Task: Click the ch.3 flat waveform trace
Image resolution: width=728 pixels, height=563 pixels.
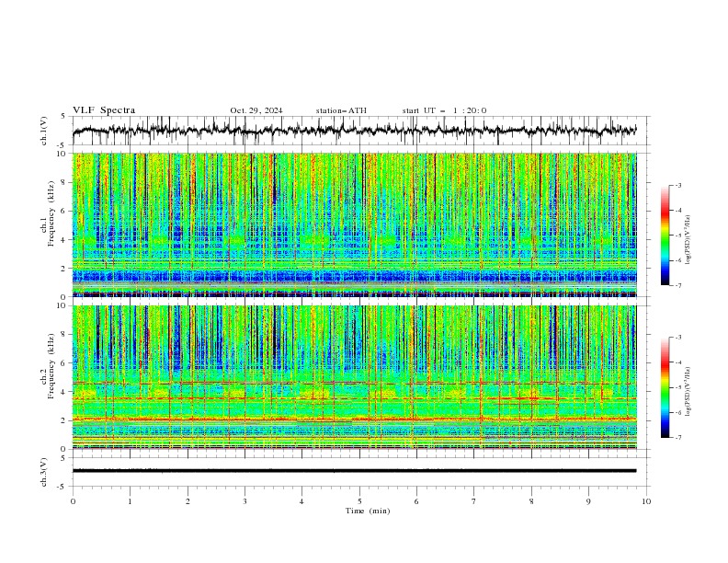Action: tap(354, 471)
